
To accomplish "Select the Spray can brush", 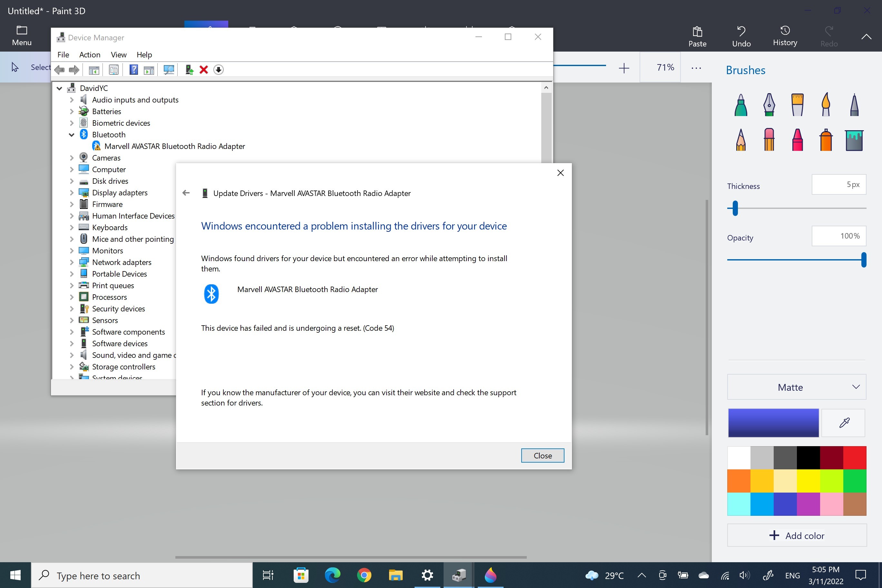I will point(826,140).
